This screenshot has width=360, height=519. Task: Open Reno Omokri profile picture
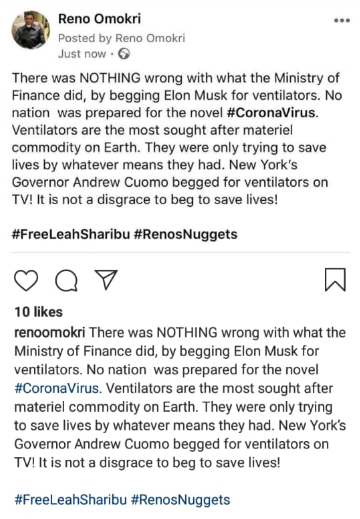(x=31, y=30)
